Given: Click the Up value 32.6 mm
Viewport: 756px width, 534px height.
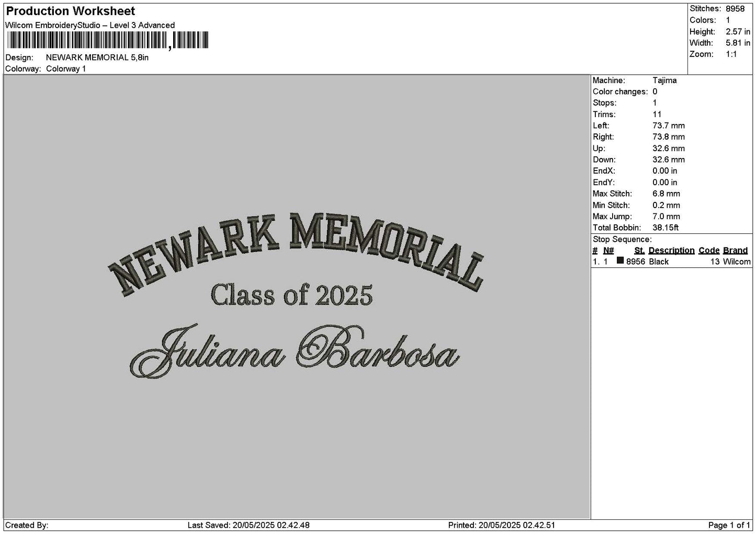Looking at the screenshot, I should pos(669,149).
